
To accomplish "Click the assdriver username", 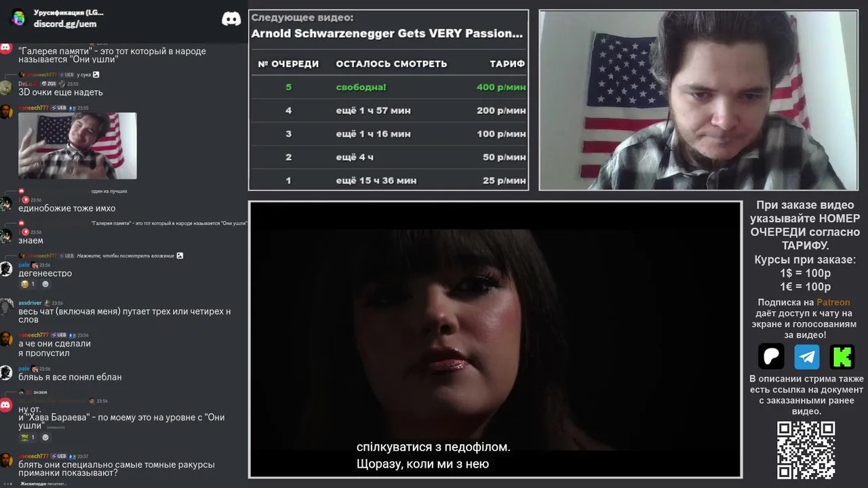I will (30, 303).
